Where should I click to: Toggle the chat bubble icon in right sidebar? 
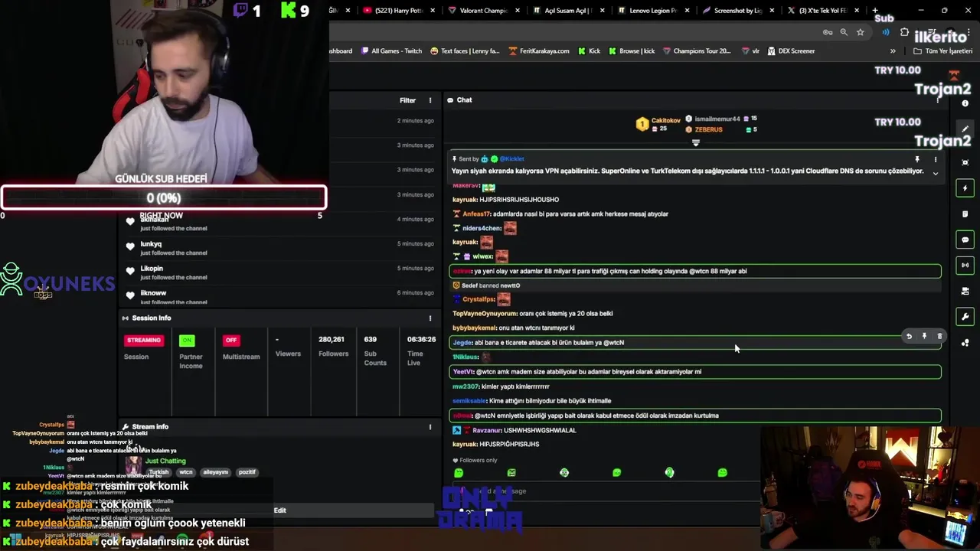965,240
